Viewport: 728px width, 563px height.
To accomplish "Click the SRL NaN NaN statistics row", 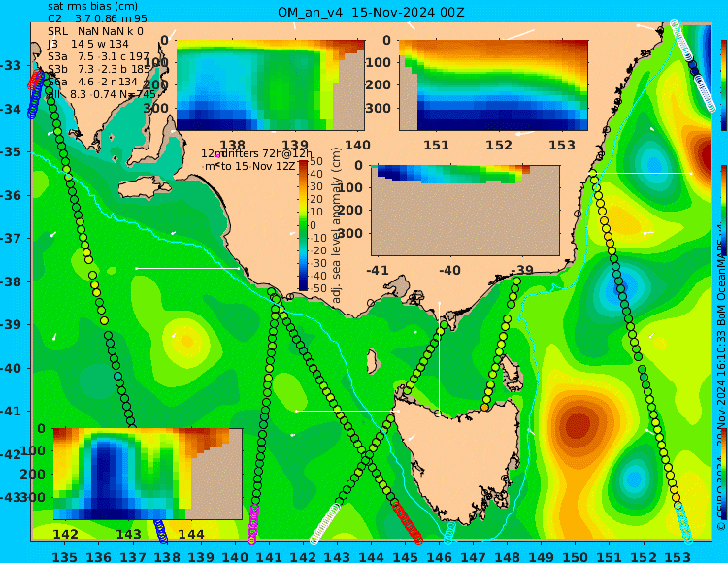I will 95,32.
